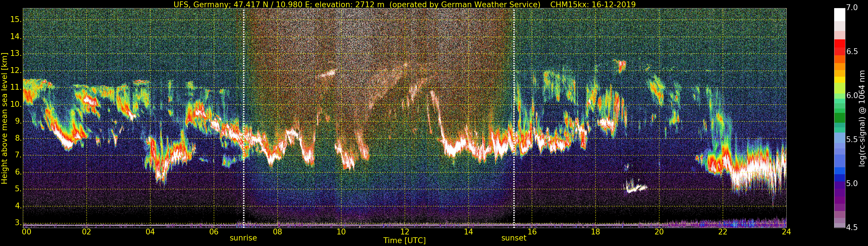This screenshot has height=246, width=868.
Task: Click the x-axis tick label '08'
Action: tap(278, 232)
